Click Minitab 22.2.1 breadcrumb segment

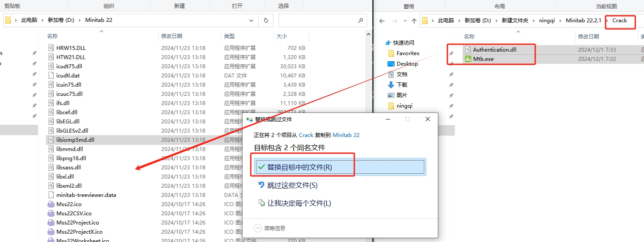click(584, 21)
